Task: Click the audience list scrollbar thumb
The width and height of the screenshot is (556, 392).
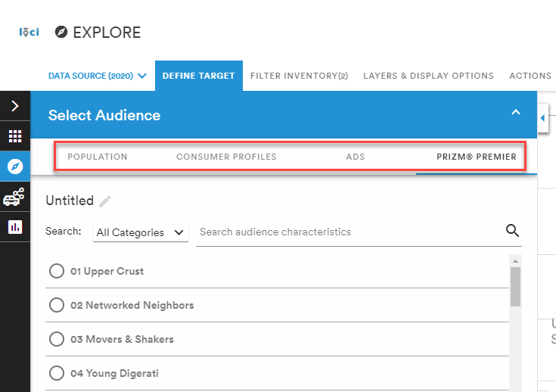Action: [516, 287]
